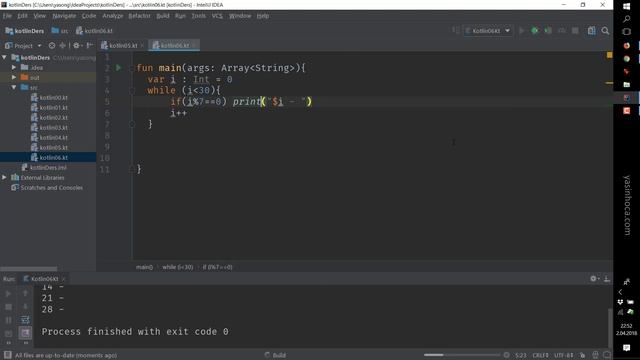Click CRLF line separator in status bar
The height and width of the screenshot is (360, 640).
[x=540, y=355]
